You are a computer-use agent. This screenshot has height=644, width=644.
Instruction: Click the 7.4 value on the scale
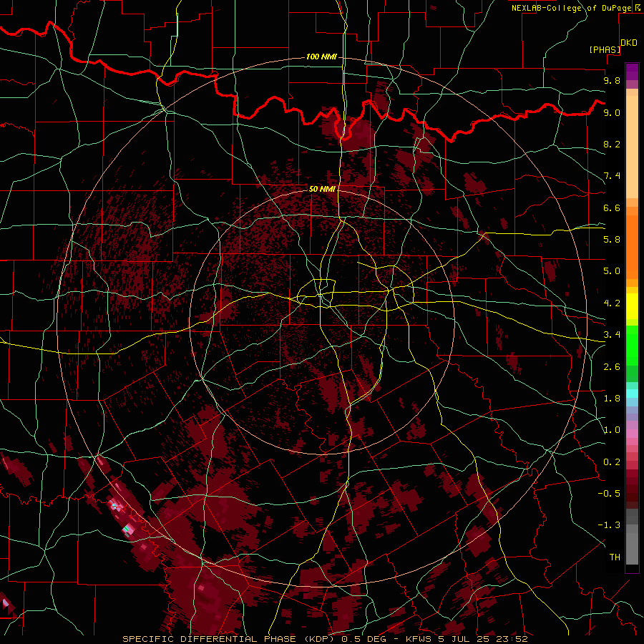(x=612, y=176)
